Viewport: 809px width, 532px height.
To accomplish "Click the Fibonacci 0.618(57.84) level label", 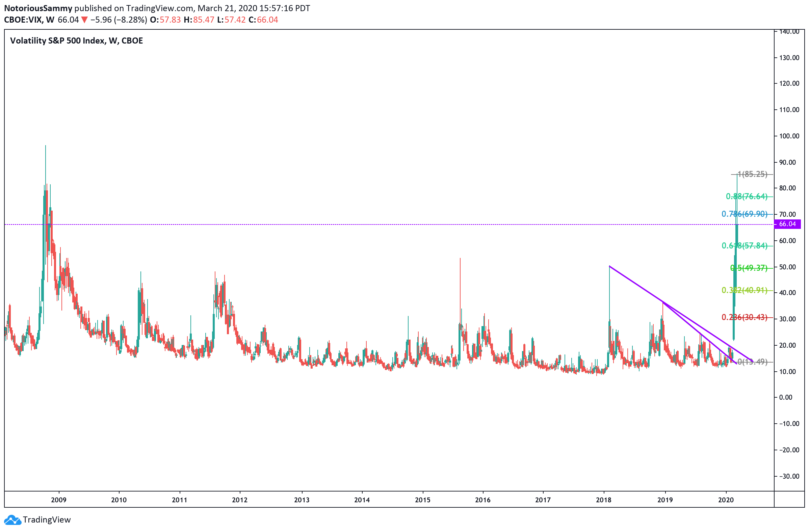I will (x=745, y=246).
